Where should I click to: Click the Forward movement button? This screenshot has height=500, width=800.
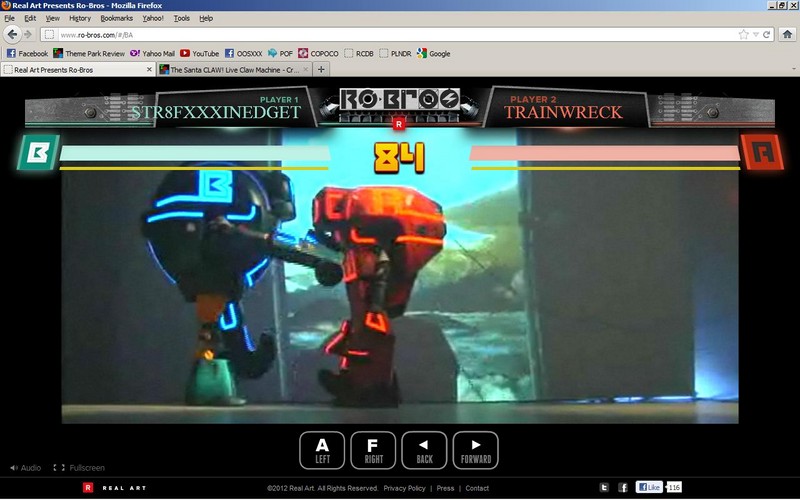[476, 450]
